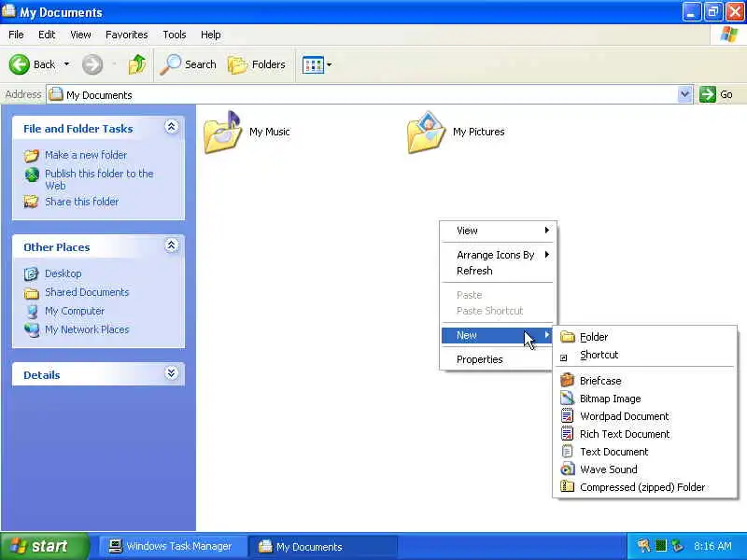Image resolution: width=747 pixels, height=560 pixels.
Task: Create a new Rich Text Document
Action: pos(644,434)
